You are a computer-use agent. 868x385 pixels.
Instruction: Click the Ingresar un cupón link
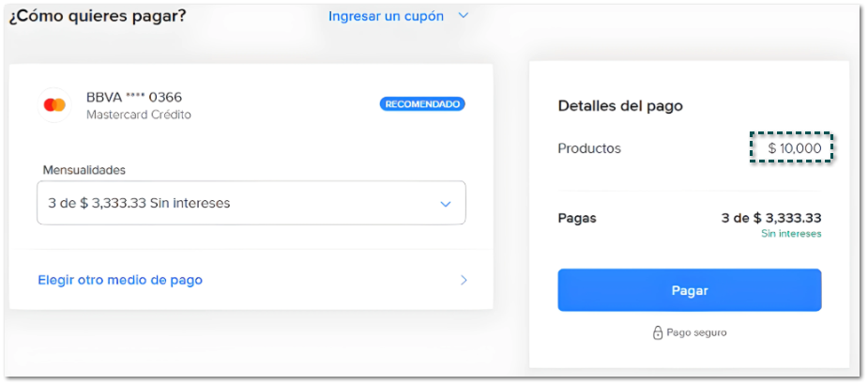pos(386,16)
